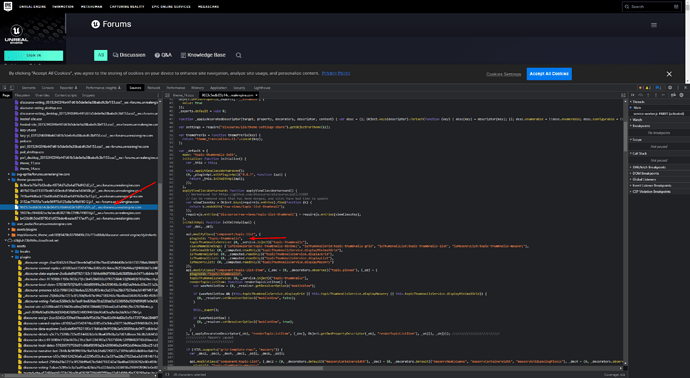Activate DevTools inspect element icon
The height and width of the screenshot is (378, 690).
tap(4, 88)
